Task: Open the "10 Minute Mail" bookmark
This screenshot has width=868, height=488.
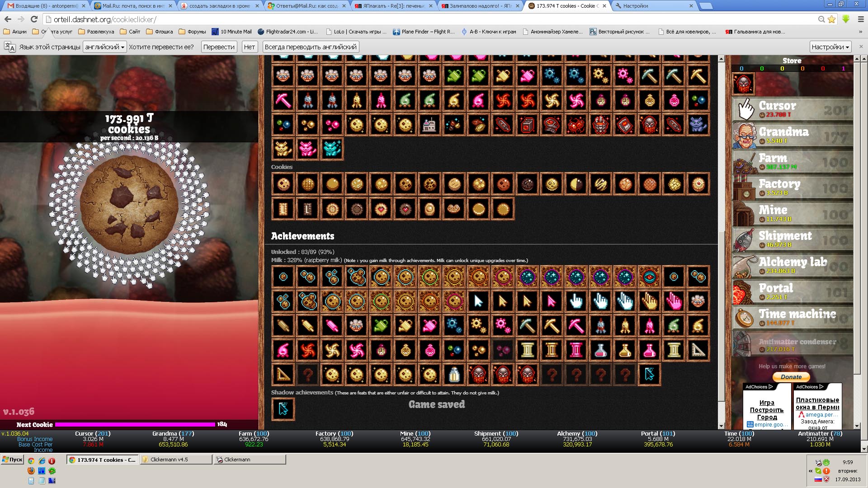Action: (231, 32)
